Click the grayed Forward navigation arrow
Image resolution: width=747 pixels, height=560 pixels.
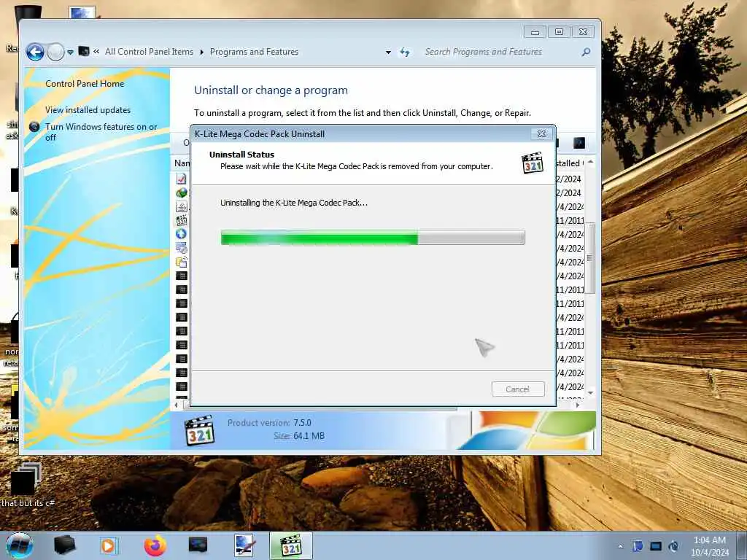tap(55, 52)
